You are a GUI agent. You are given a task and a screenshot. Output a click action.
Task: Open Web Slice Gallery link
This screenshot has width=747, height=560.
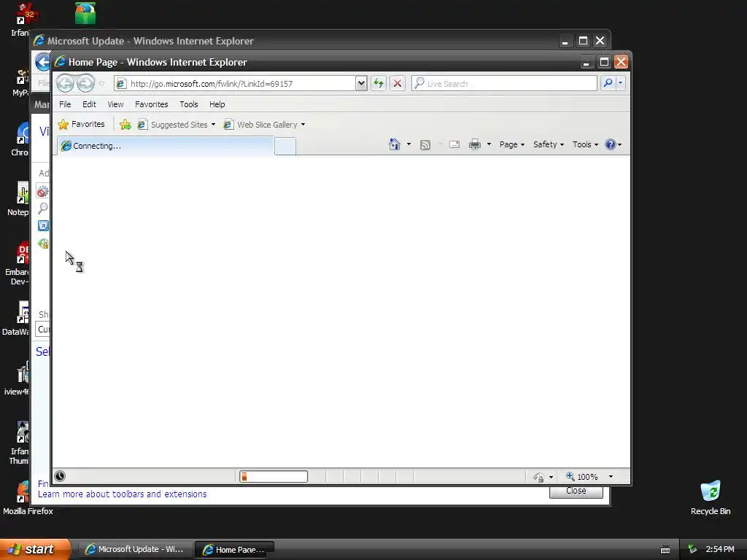(x=260, y=125)
